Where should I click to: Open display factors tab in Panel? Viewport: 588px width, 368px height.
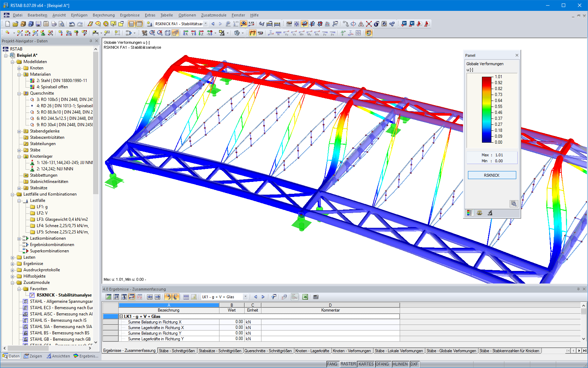[479, 213]
